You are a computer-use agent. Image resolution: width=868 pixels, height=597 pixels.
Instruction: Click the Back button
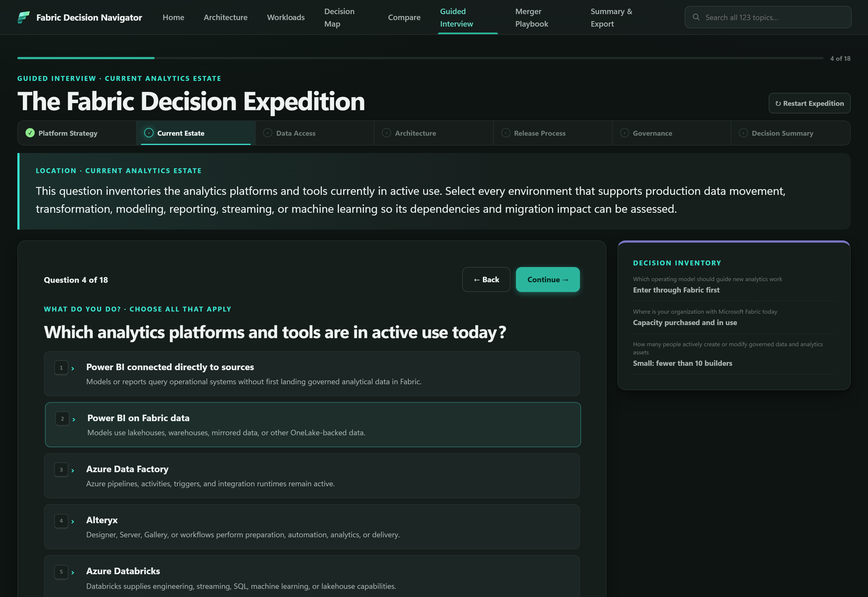tap(486, 280)
